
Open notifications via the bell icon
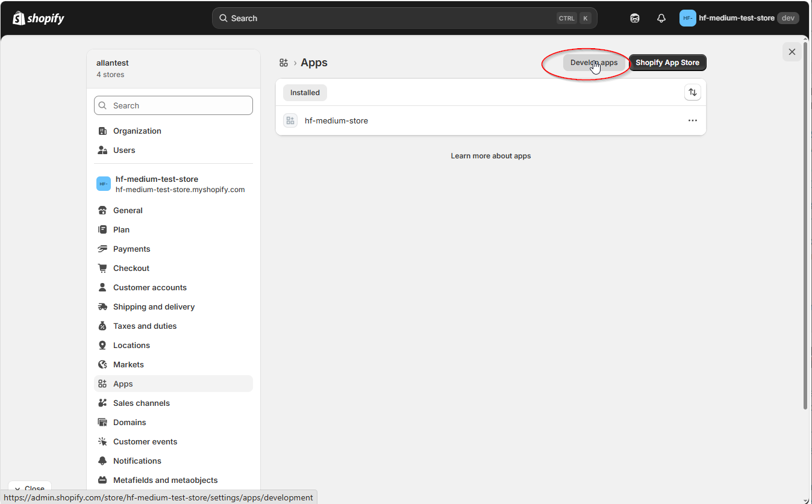pyautogui.click(x=661, y=18)
